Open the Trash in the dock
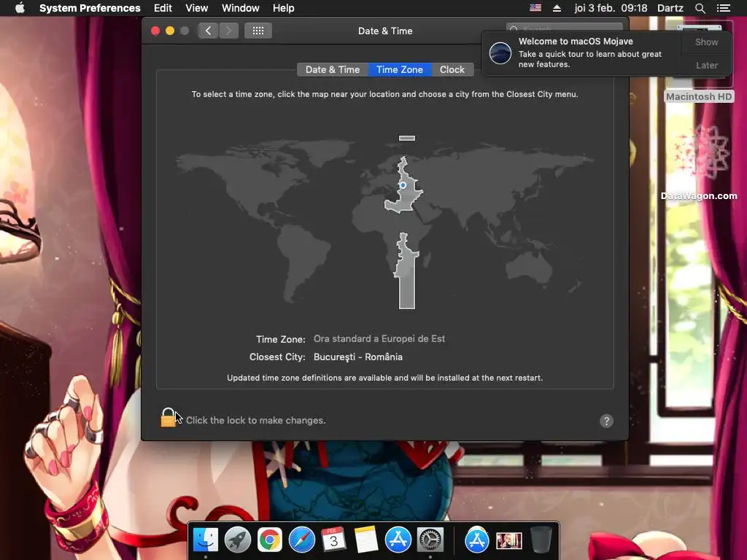The width and height of the screenshot is (747, 560). click(541, 540)
